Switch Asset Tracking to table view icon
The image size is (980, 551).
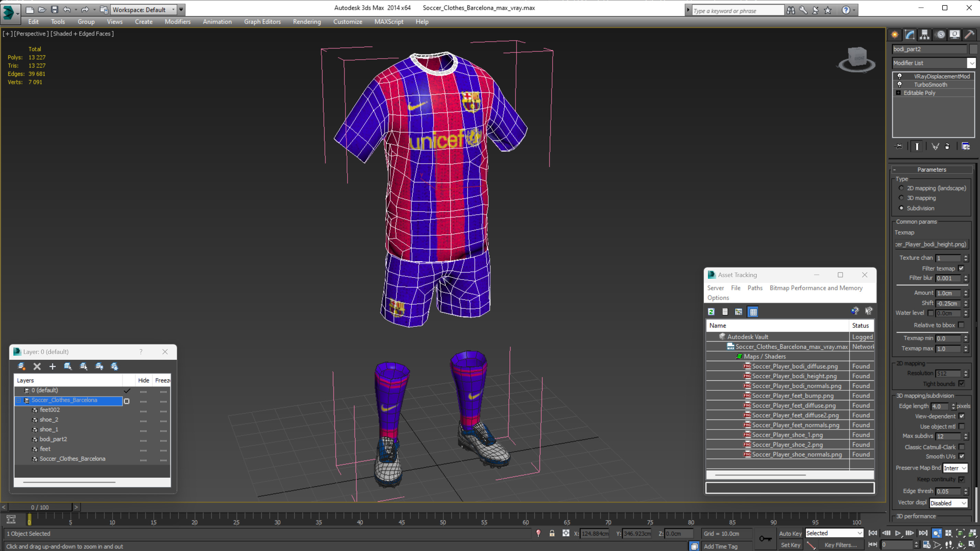753,312
